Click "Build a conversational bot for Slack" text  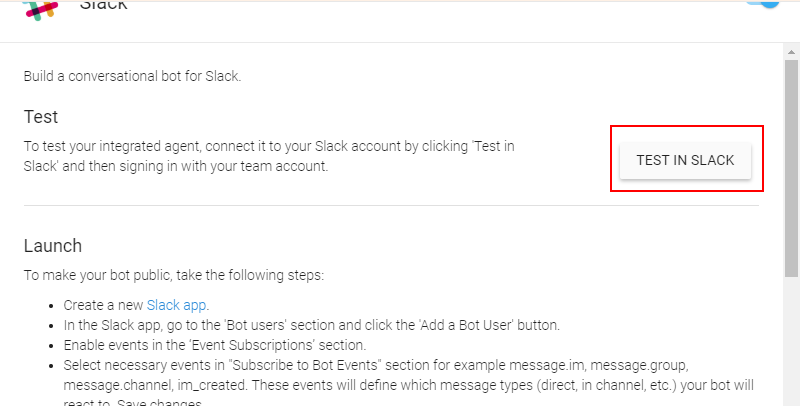click(133, 76)
